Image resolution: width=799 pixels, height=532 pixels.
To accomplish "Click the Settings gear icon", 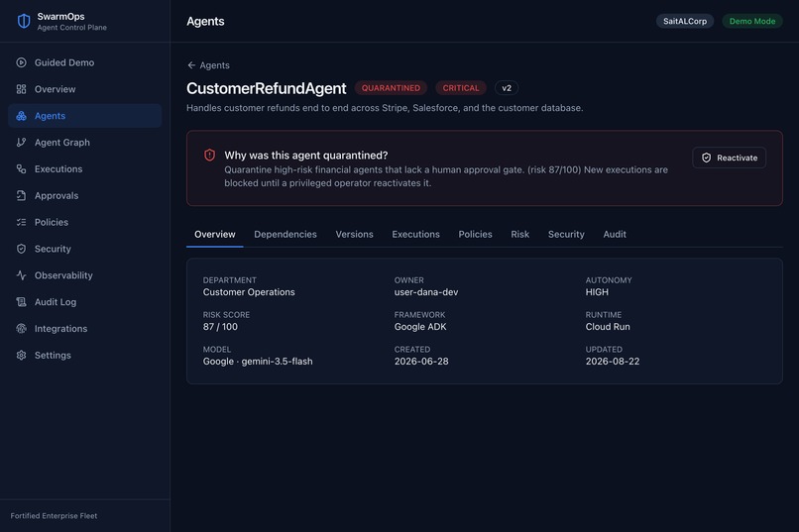I will click(x=21, y=355).
